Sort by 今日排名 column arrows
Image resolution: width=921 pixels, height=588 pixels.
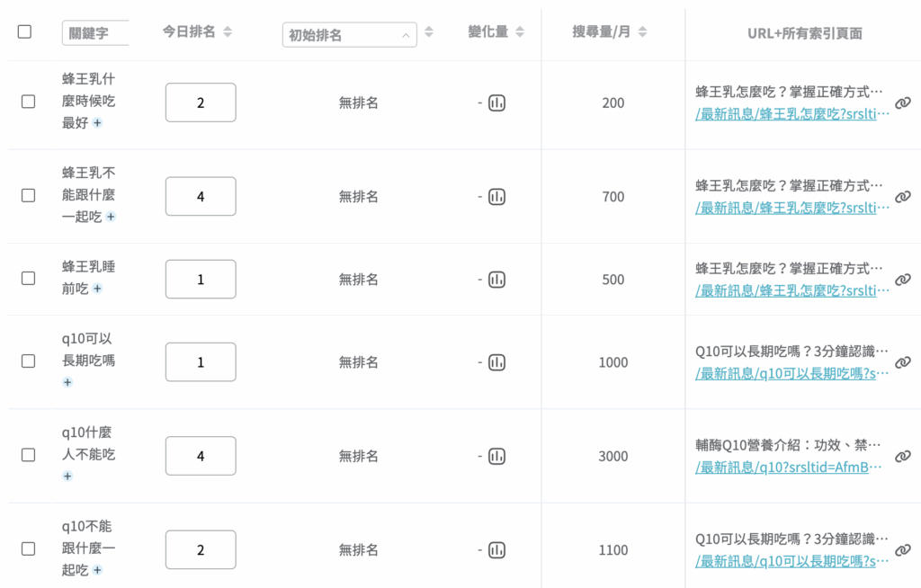tap(228, 31)
